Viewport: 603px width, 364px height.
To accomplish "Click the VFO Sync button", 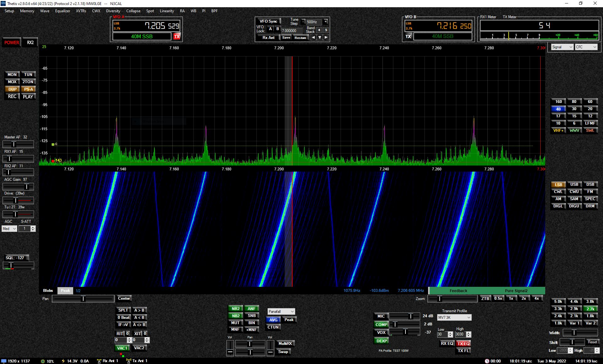I will [x=268, y=21].
